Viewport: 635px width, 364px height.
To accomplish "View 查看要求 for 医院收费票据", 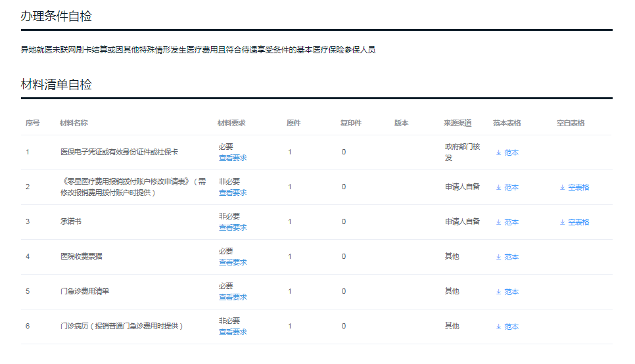I will click(x=233, y=262).
